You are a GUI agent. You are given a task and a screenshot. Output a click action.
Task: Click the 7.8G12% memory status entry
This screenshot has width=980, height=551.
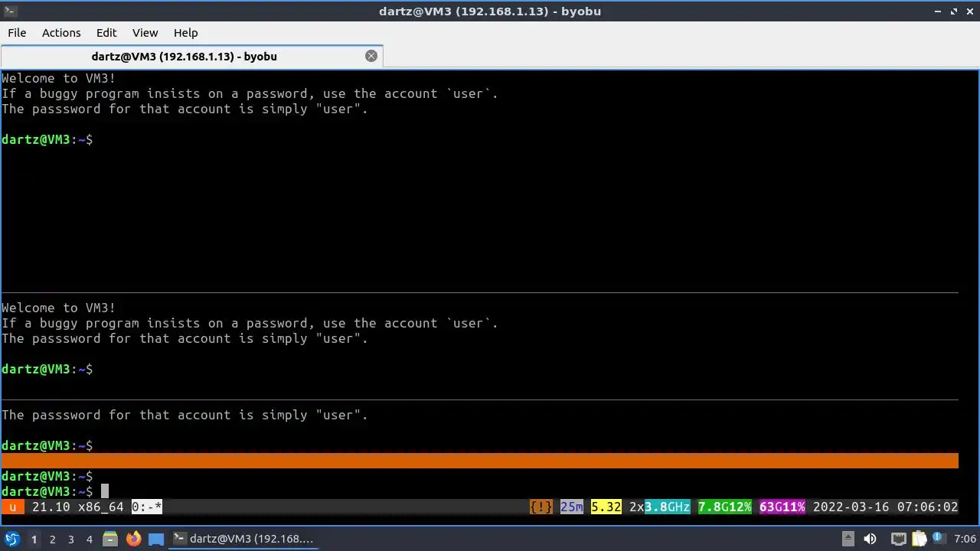pyautogui.click(x=725, y=507)
